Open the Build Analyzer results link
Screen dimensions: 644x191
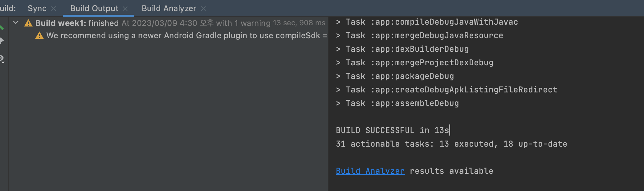click(x=370, y=171)
